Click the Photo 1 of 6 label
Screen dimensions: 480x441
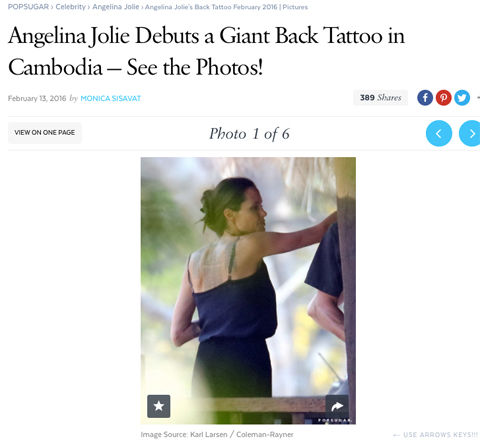[x=249, y=134]
